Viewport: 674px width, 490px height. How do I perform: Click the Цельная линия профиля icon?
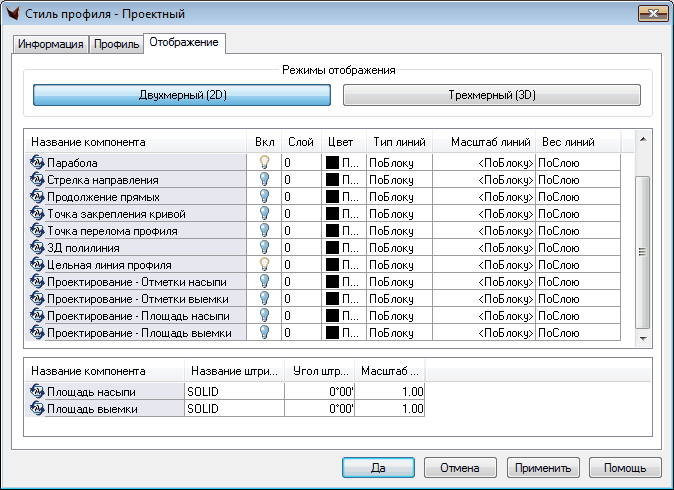37,264
